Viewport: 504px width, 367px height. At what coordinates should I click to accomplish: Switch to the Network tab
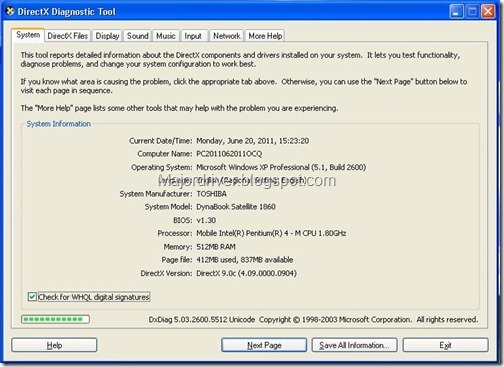(227, 36)
